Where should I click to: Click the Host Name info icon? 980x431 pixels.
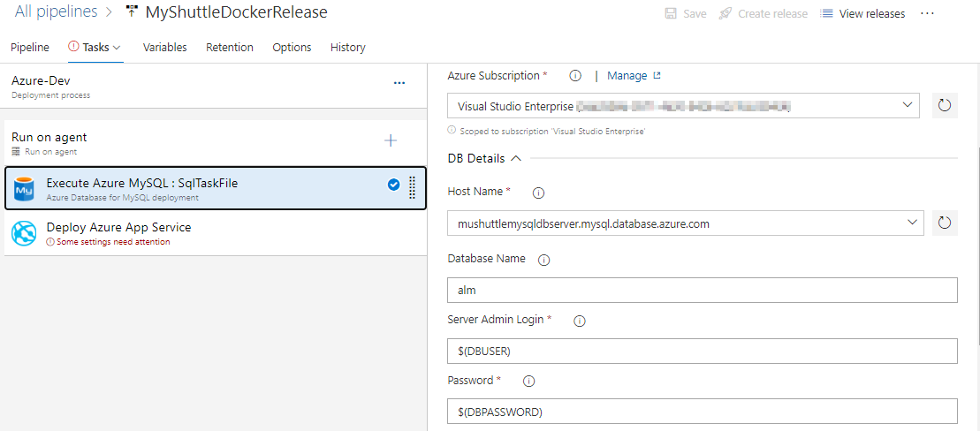538,193
